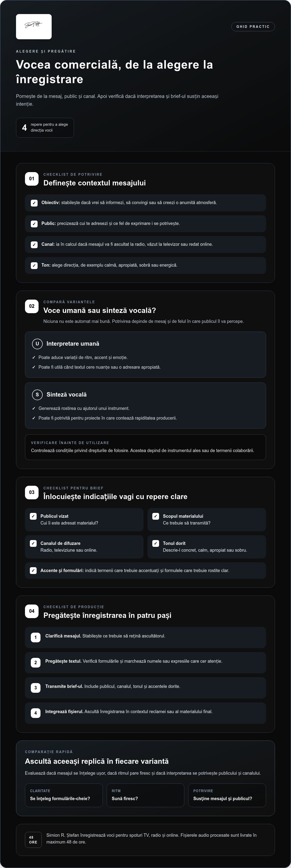
Task: Toggle the Public checkbox
Action: (x=34, y=224)
